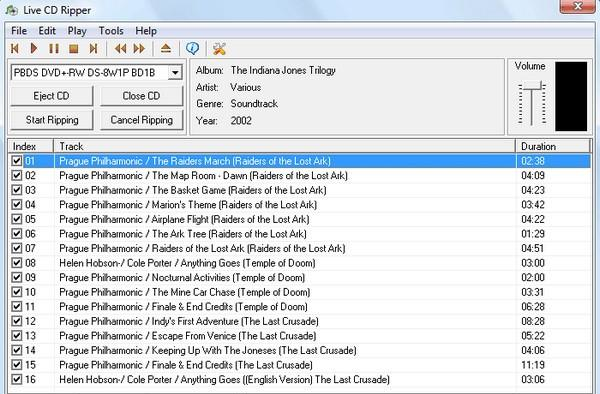This screenshot has height=394, width=600.
Task: Open the Edit menu
Action: 47,31
